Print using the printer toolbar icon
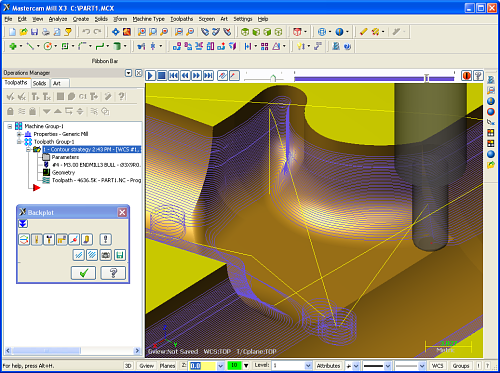Viewport: 500px width, 373px height. click(46, 32)
